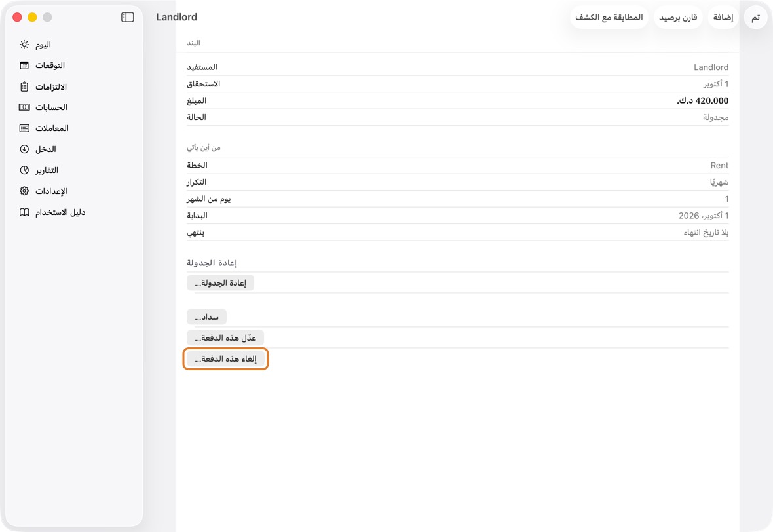Click the إعادة الجدولة... reschedule button
Viewport: 773px width, 532px height.
220,283
